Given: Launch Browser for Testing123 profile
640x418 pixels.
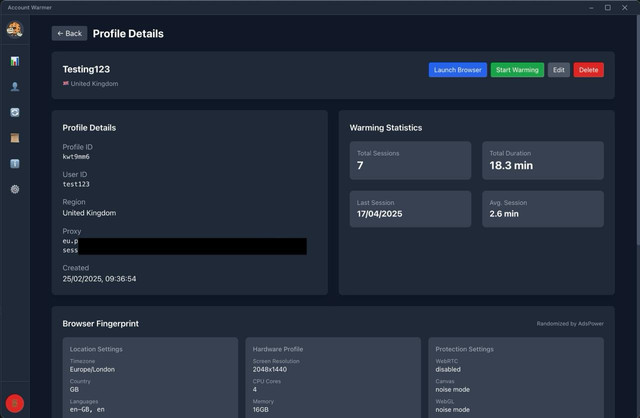Looking at the screenshot, I should click(458, 70).
